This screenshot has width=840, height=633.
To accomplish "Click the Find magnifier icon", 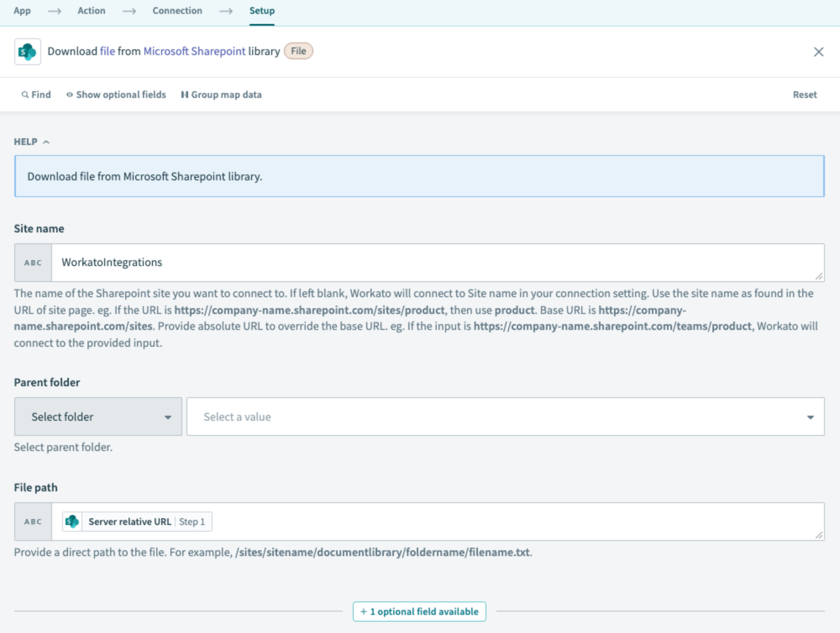I will [x=25, y=95].
